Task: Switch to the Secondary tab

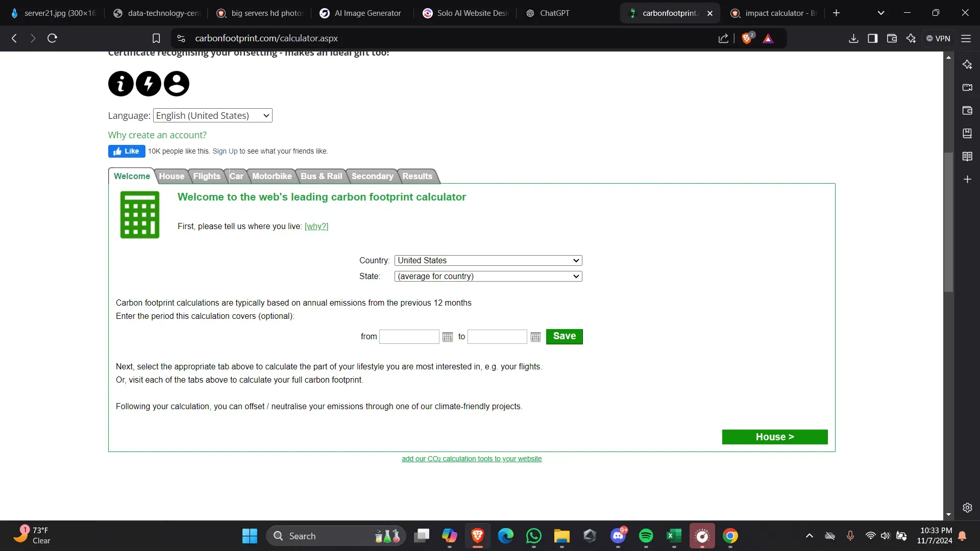Action: coord(373,176)
